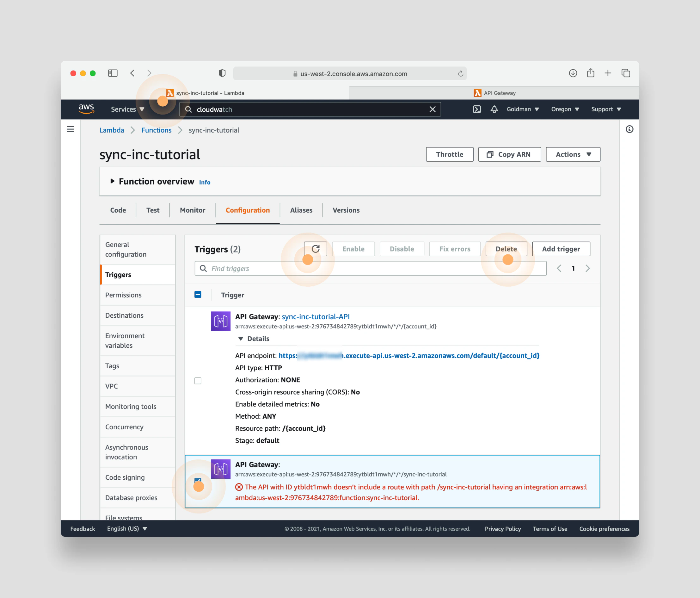The image size is (700, 598).
Task: Show Safari tab overview icon
Action: click(x=626, y=73)
